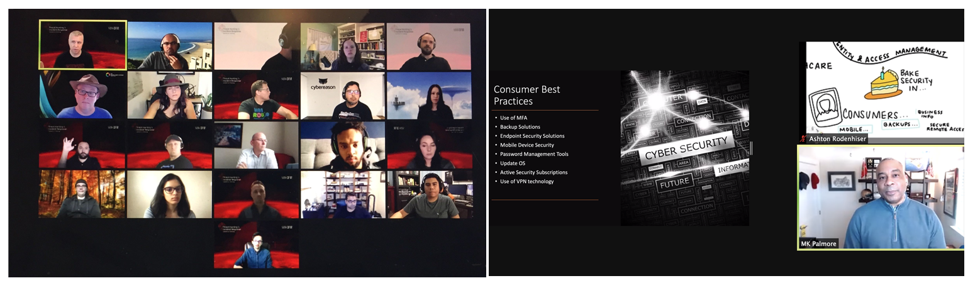Select the woman's tile with white bookshelf
980x283 pixels.
(343, 46)
